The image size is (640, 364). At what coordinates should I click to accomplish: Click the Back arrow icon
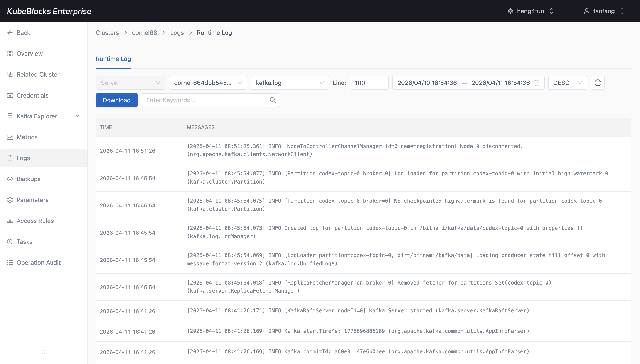coord(10,33)
